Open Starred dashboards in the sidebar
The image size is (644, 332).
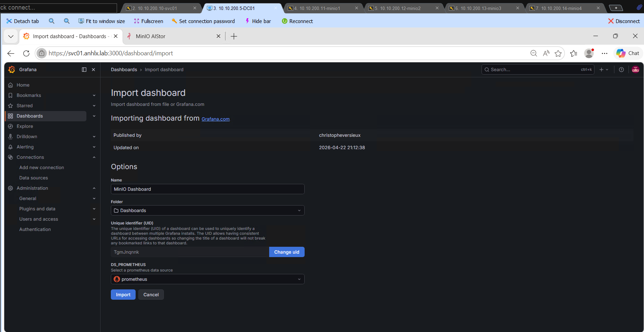click(25, 106)
